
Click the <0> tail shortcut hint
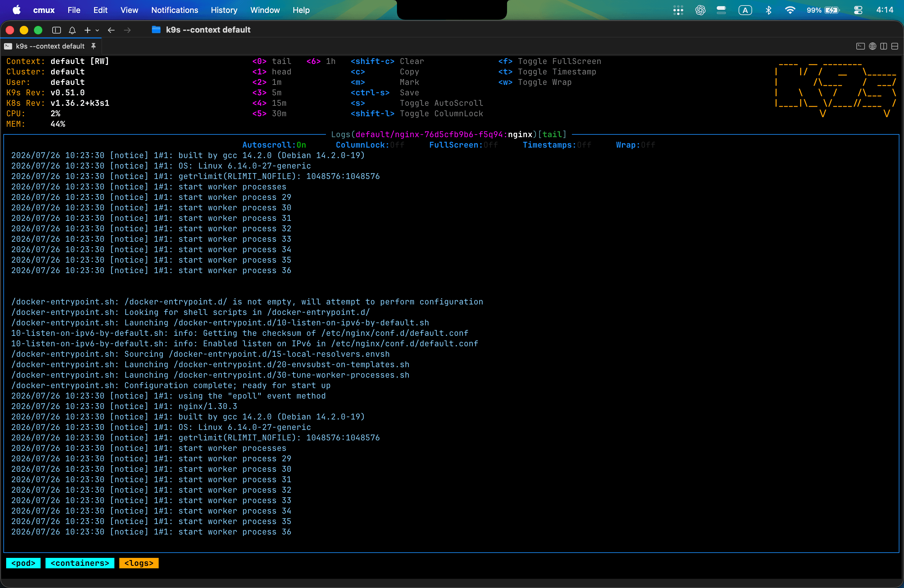tap(272, 61)
